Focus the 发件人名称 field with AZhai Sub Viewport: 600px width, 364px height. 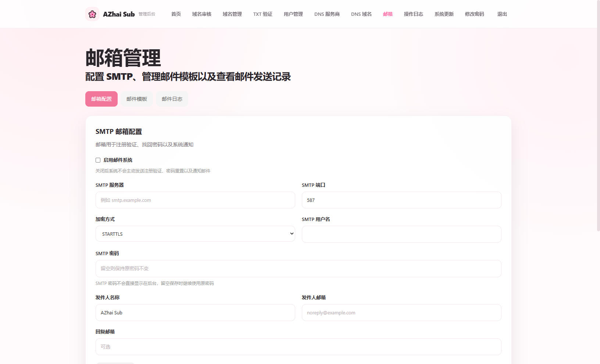click(x=195, y=313)
